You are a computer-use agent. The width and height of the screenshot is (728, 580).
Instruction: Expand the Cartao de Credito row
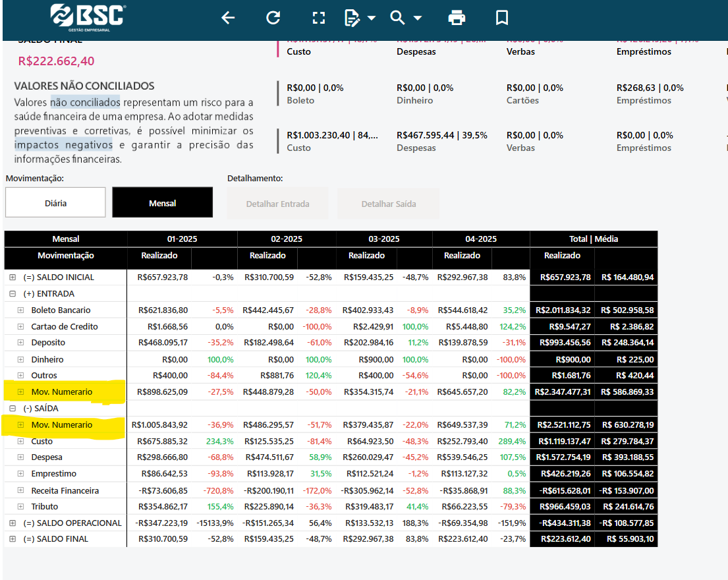tap(20, 327)
